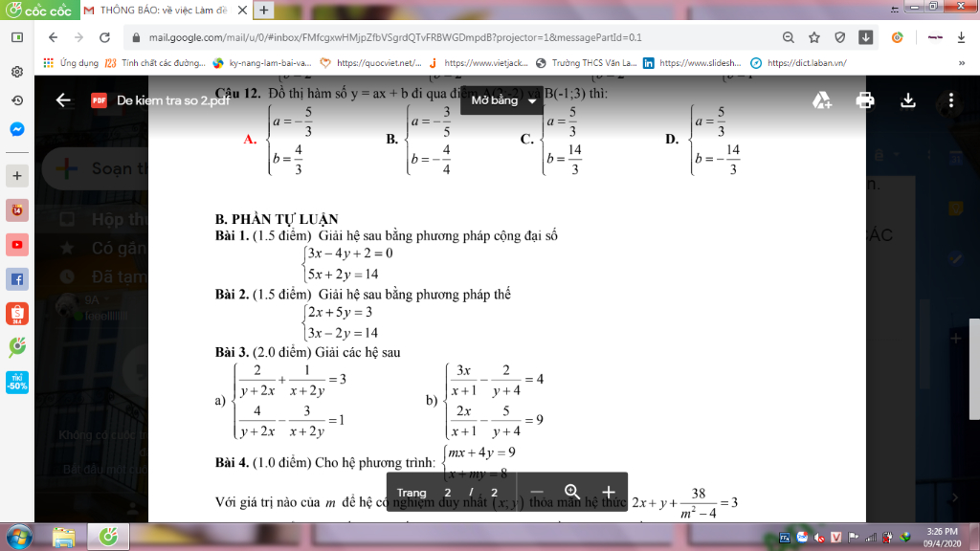This screenshot has width=980, height=551.
Task: Open Trường THCS Văn La bookmark
Action: pos(587,63)
